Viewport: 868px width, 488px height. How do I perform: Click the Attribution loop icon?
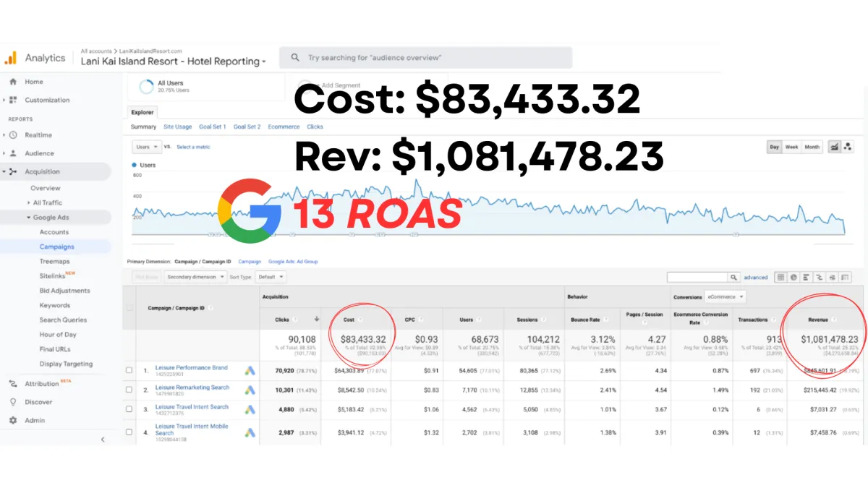coord(13,384)
